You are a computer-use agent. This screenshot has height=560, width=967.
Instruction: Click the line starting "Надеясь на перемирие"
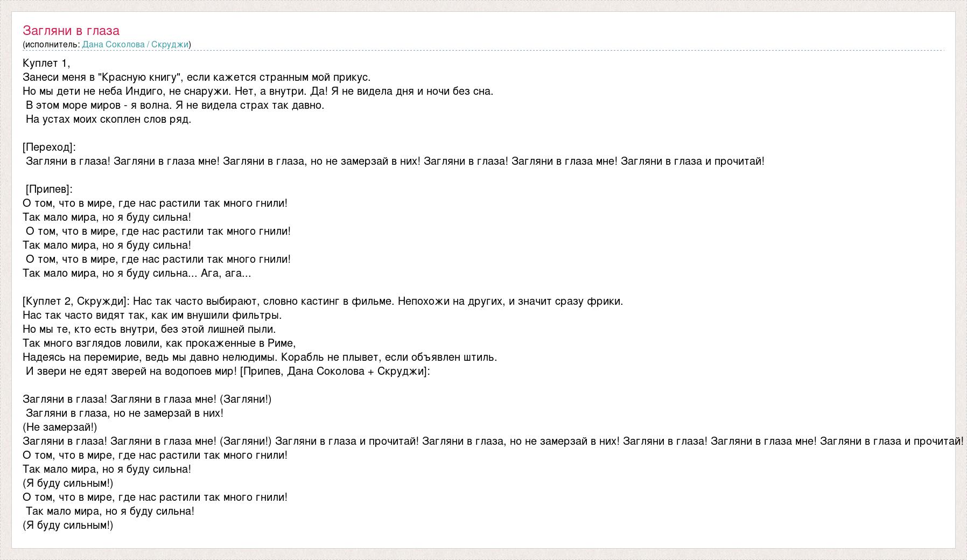click(260, 357)
